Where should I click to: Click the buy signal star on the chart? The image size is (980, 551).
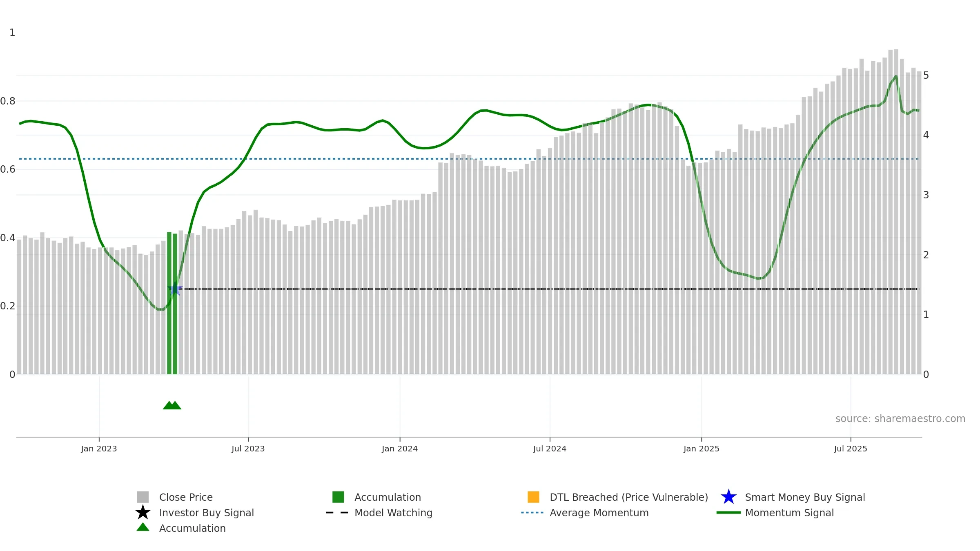tap(175, 289)
